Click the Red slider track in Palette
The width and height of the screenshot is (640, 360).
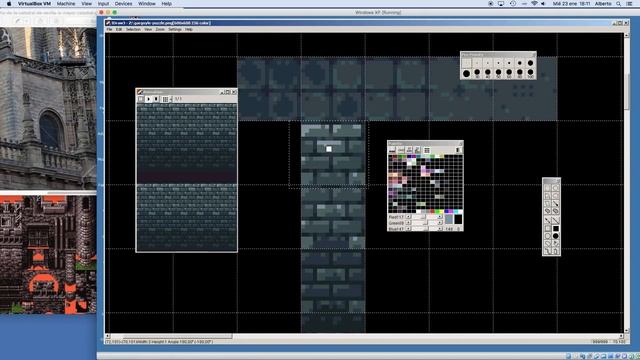click(x=424, y=217)
